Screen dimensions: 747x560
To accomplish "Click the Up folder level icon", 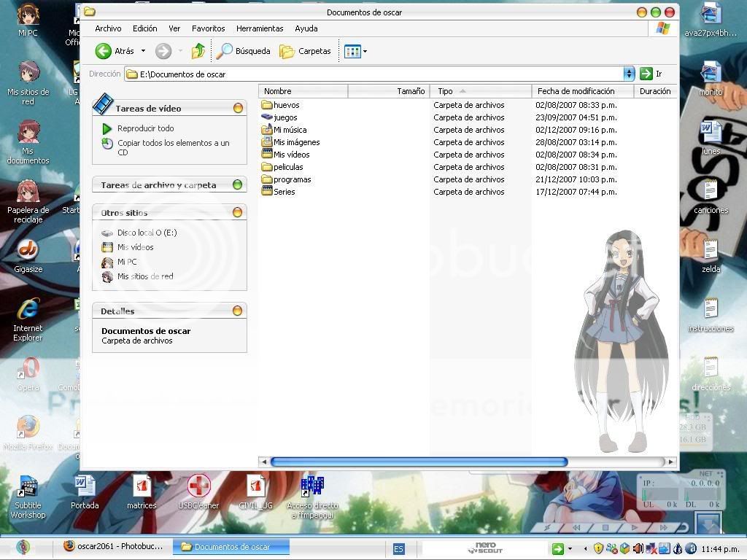I will (x=198, y=51).
